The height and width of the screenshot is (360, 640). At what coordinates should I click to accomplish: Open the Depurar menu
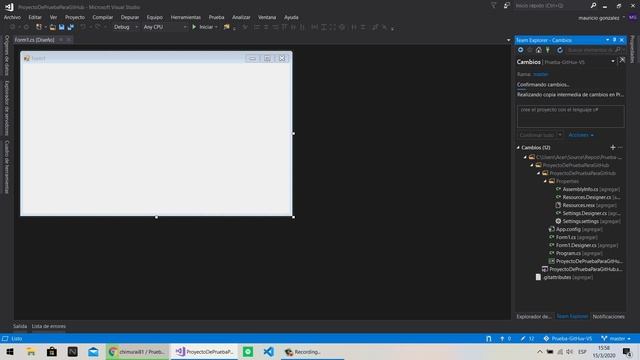point(130,17)
